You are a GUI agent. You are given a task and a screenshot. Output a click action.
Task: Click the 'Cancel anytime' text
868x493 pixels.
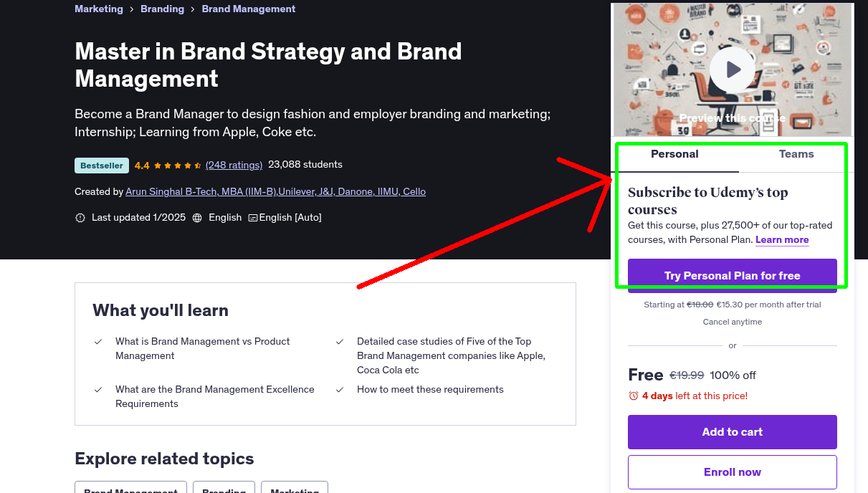coord(733,322)
